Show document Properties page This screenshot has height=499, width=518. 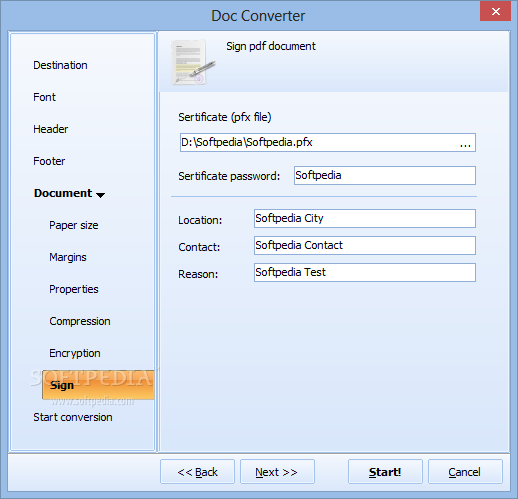pyautogui.click(x=74, y=289)
